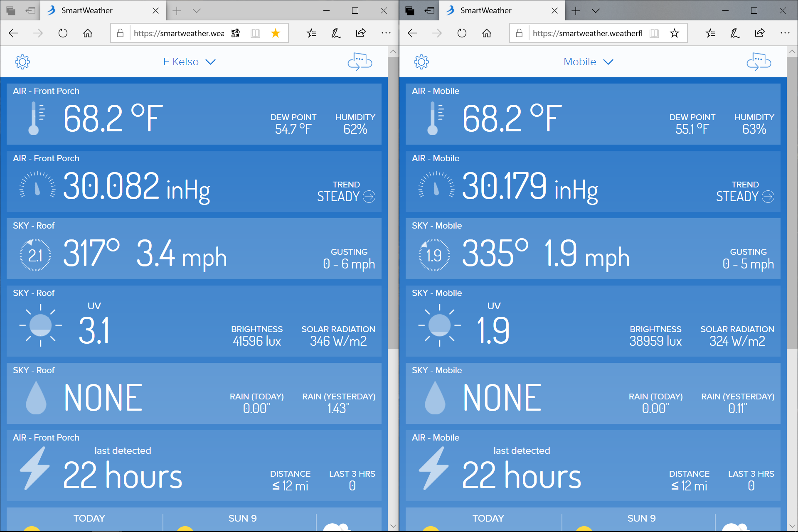Open cloud chat icon in right Mobile window

(x=759, y=62)
